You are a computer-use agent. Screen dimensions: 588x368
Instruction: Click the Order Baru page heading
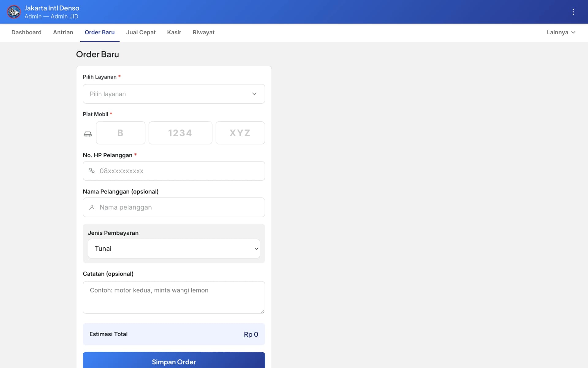click(97, 54)
